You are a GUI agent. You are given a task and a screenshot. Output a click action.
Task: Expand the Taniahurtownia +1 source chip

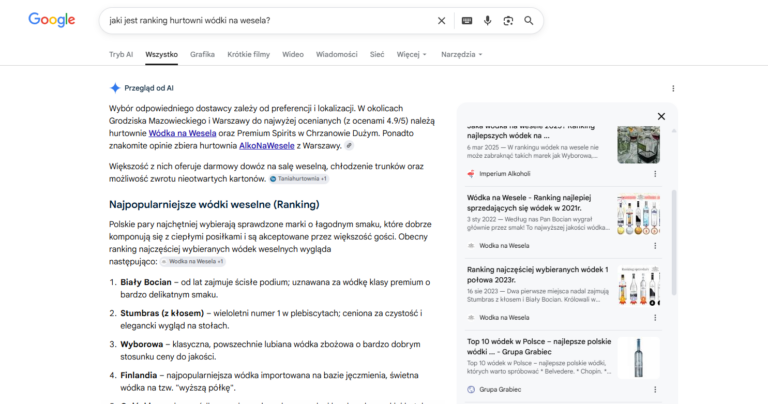(299, 179)
